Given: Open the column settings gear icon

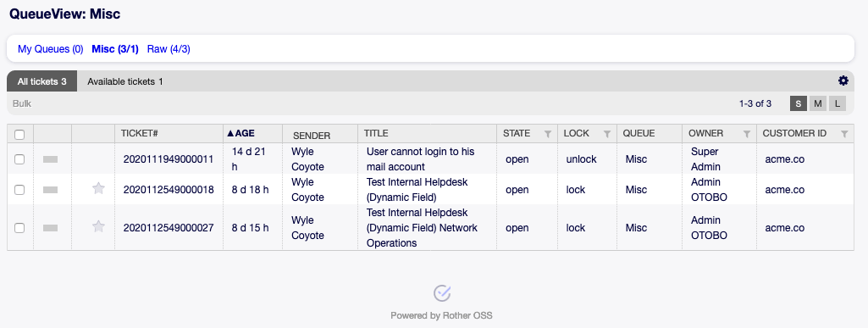Looking at the screenshot, I should (x=843, y=81).
